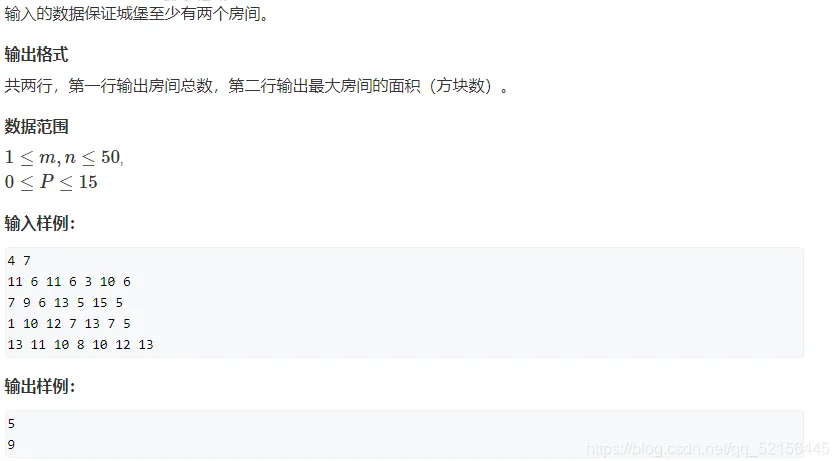Screen dimensions: 835x461
Task: Click the "4 7" line in input sample
Action: coord(19,260)
